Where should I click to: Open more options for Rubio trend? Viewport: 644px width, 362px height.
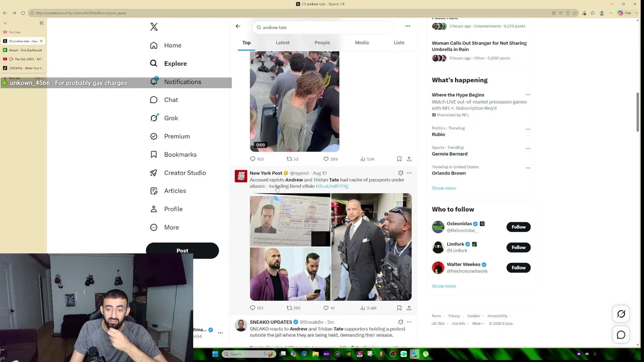coord(528,129)
